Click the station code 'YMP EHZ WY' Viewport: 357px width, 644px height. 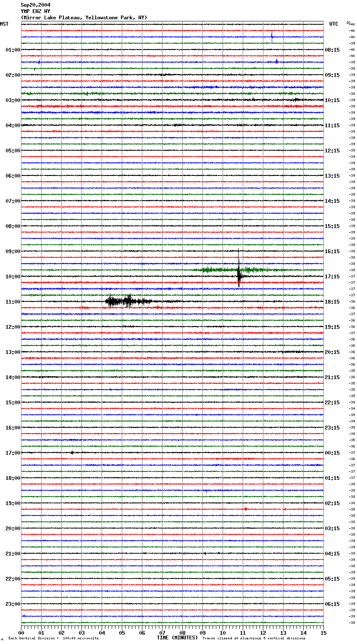pyautogui.click(x=35, y=11)
